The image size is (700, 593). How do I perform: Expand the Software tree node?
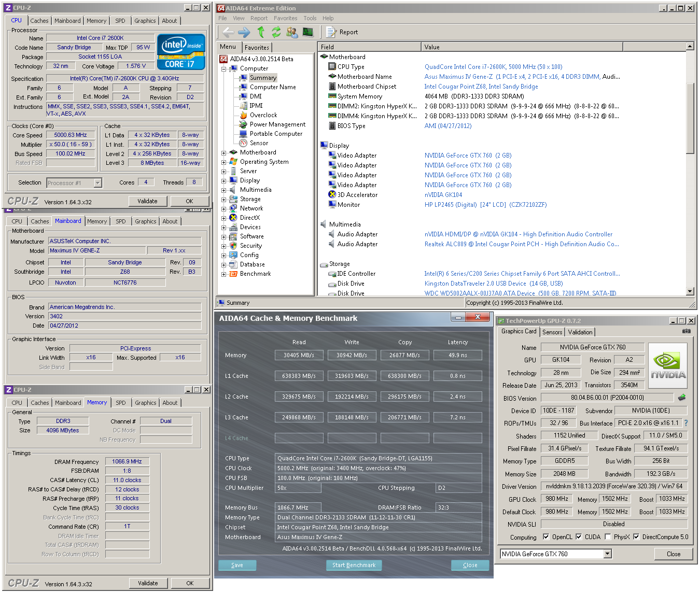[224, 236]
